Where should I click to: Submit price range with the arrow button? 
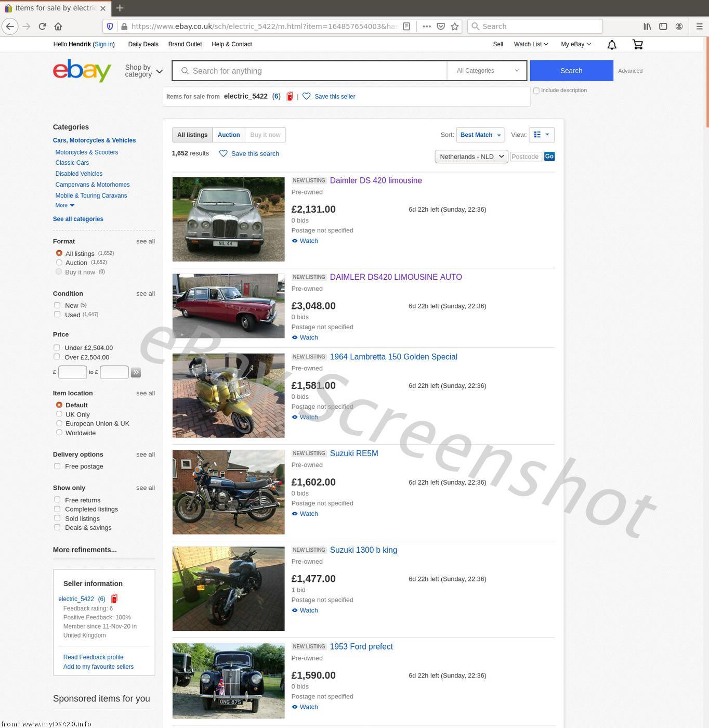pyautogui.click(x=136, y=372)
